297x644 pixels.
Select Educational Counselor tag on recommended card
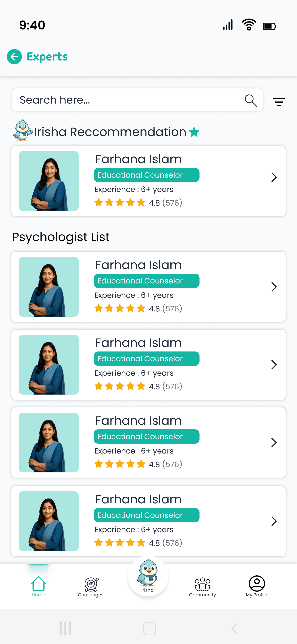[146, 175]
